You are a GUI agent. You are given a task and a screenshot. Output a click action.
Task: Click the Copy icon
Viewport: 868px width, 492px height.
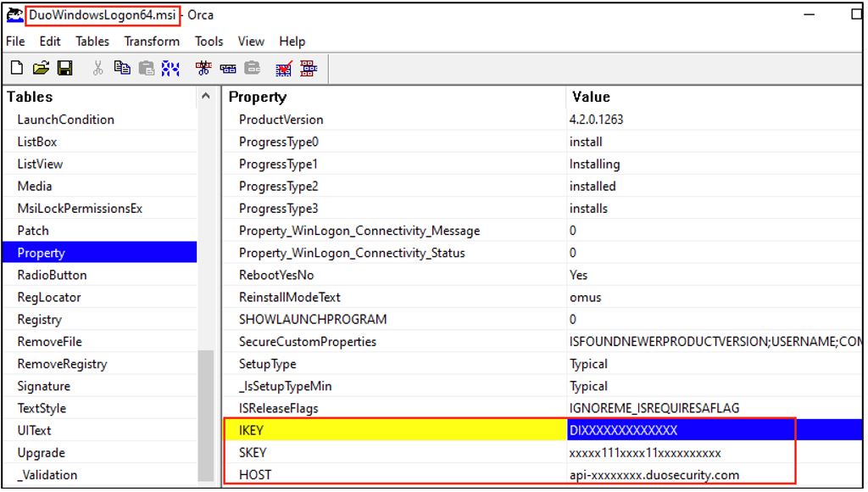pos(122,68)
